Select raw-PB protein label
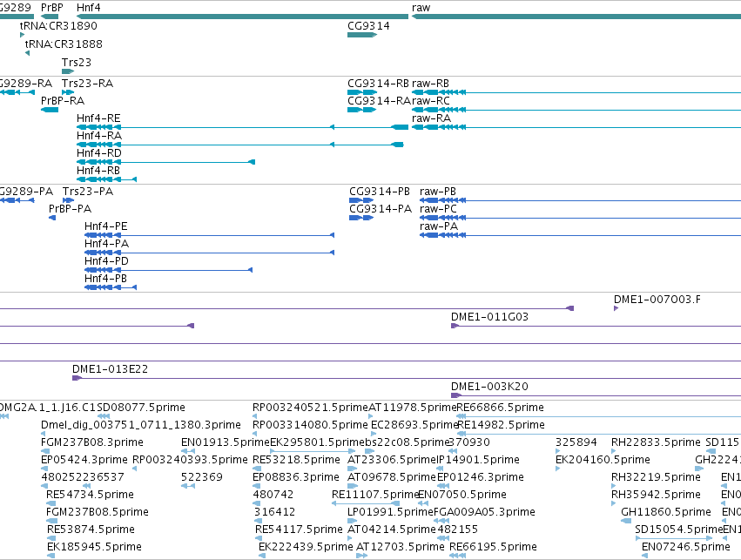Screen dimensions: 741x560 point(438,192)
